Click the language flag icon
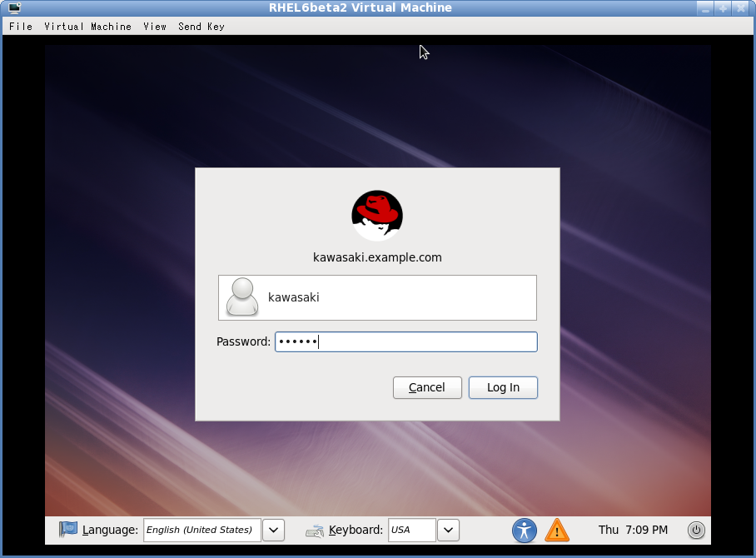The image size is (756, 558). point(68,529)
